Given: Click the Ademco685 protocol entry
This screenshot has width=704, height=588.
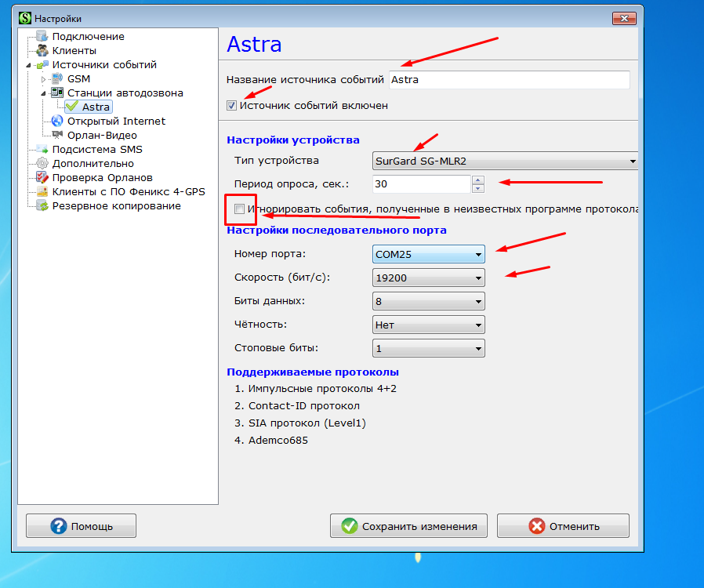Looking at the screenshot, I should tap(278, 441).
